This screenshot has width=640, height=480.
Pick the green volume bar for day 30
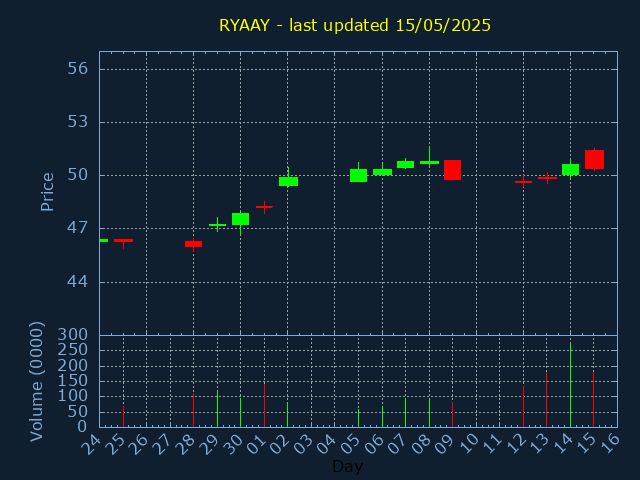pyautogui.click(x=240, y=413)
